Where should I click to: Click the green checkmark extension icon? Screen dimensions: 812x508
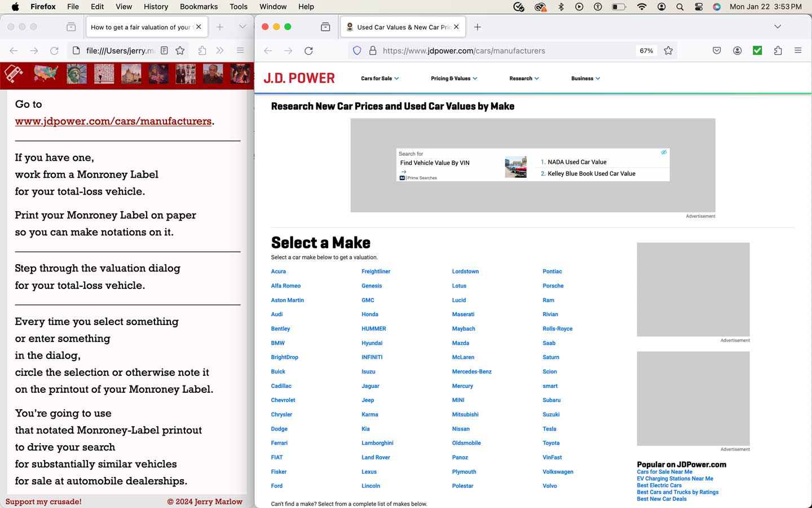pyautogui.click(x=757, y=51)
